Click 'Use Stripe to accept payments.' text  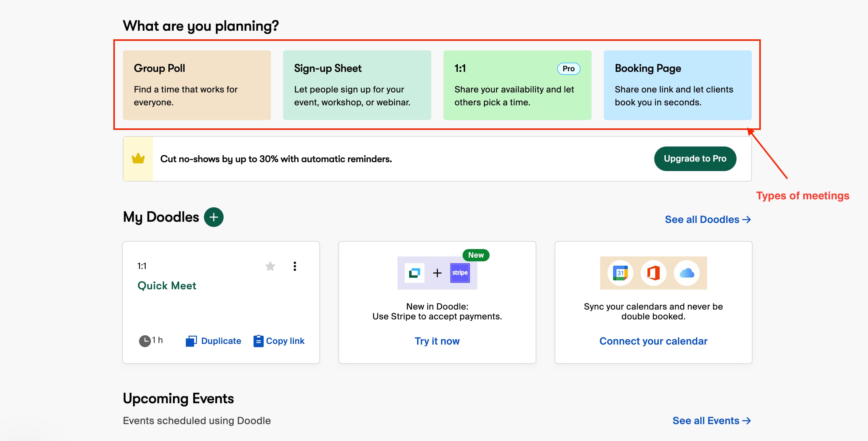[x=437, y=316]
